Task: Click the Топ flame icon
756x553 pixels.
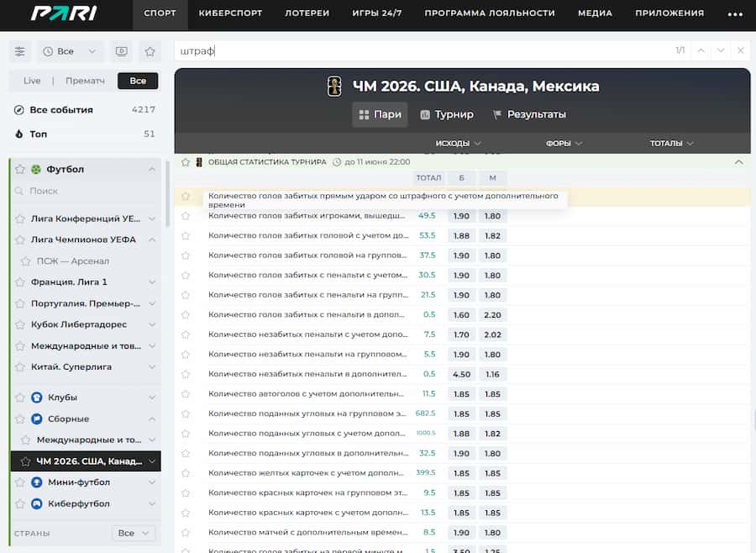Action: point(18,134)
